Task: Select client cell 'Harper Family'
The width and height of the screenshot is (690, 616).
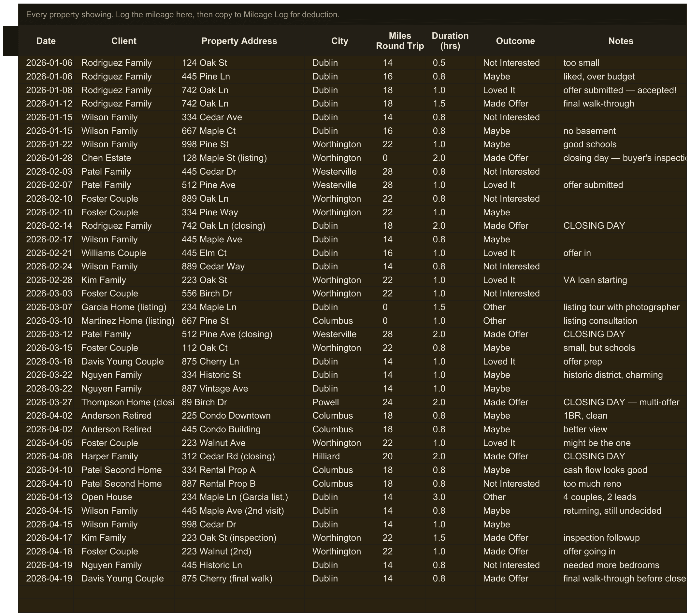Action: tap(124, 457)
